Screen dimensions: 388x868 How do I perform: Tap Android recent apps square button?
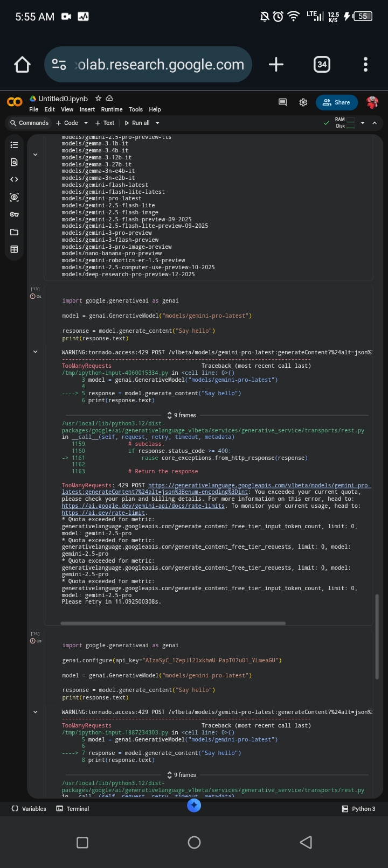pos(82,843)
